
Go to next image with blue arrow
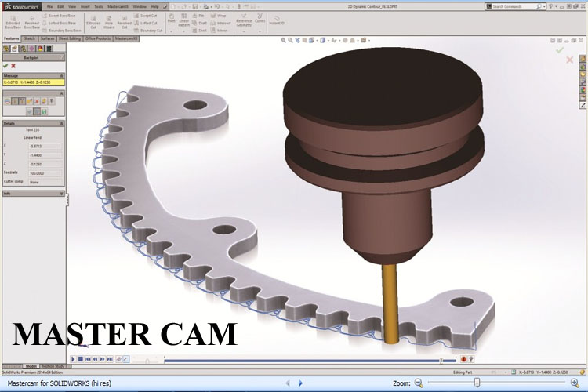click(x=300, y=383)
